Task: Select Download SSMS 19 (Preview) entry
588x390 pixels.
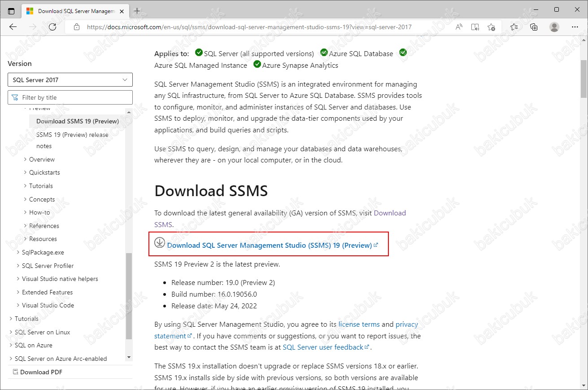Action: [x=78, y=121]
